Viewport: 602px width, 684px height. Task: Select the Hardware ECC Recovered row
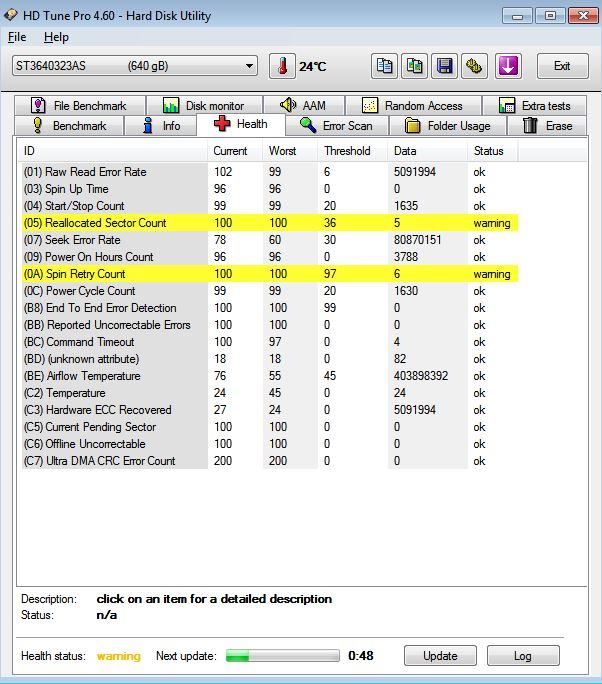click(270, 410)
